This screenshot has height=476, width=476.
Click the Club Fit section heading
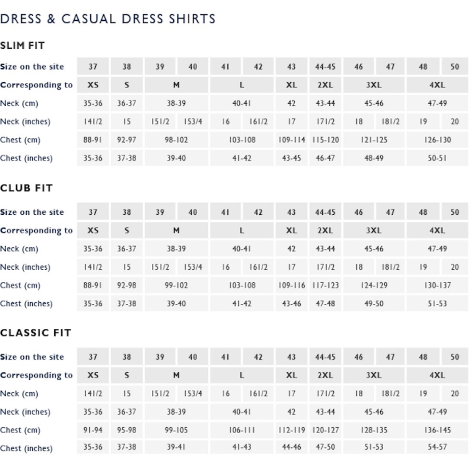(26, 188)
